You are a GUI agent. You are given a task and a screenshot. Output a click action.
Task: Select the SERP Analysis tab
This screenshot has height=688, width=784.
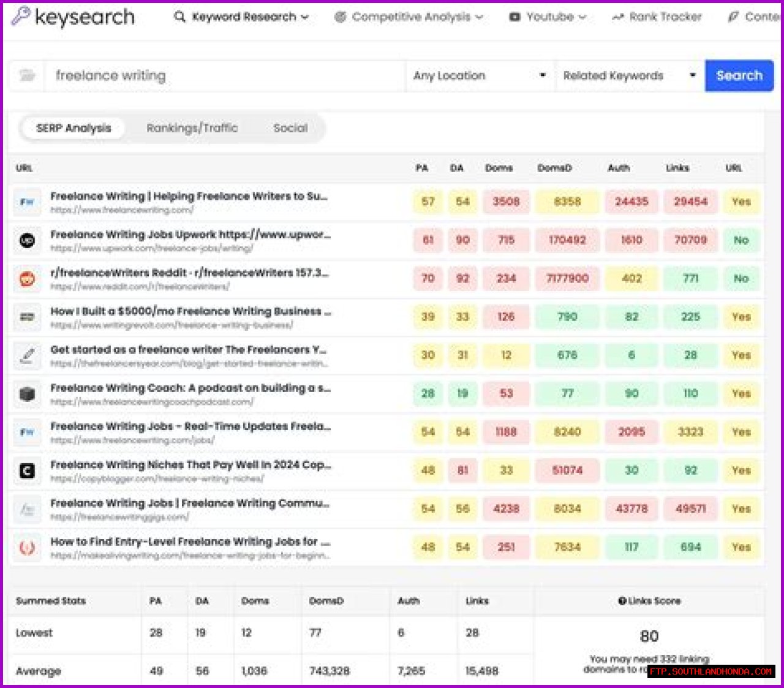tap(73, 128)
